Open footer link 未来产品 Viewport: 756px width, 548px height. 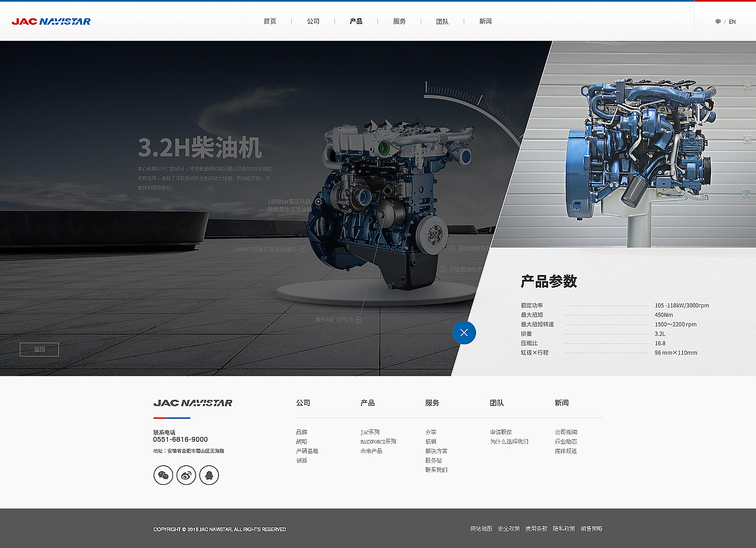[372, 451]
